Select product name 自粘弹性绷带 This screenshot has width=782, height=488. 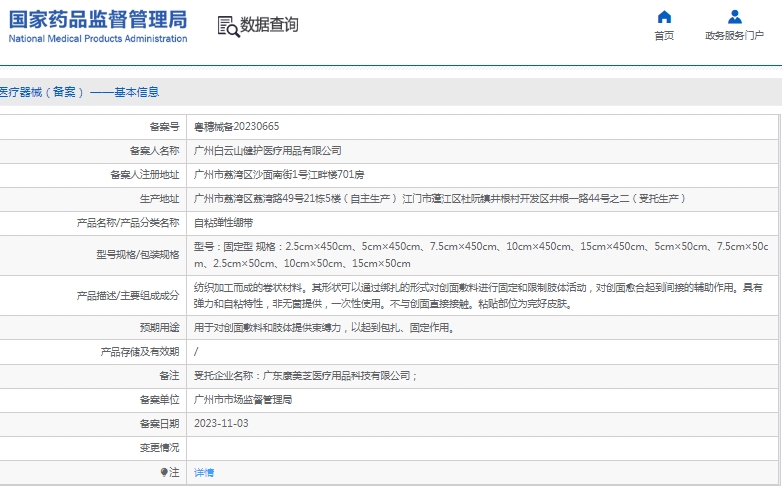223,223
